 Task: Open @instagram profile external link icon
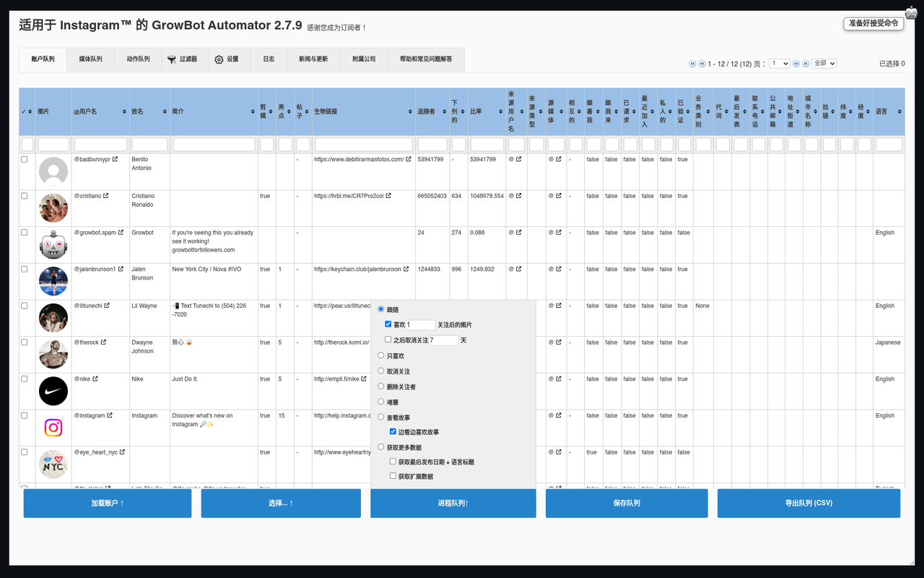pos(110,415)
